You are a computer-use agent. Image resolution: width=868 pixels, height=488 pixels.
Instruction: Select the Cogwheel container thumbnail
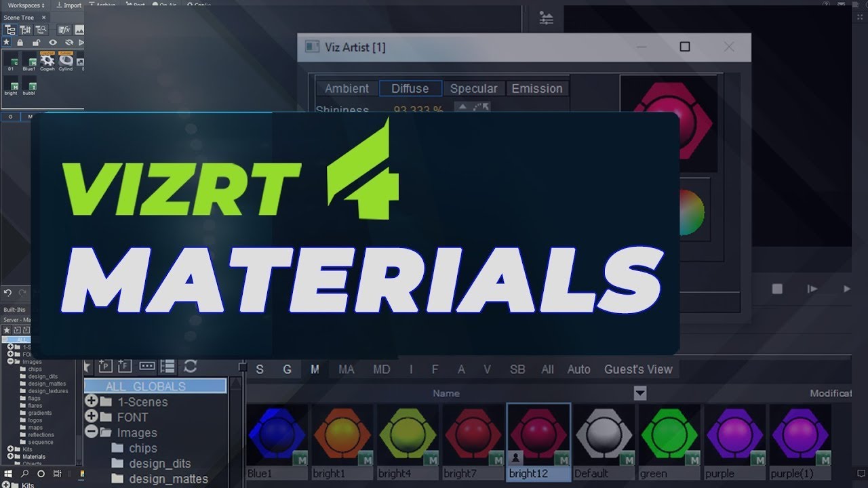47,62
